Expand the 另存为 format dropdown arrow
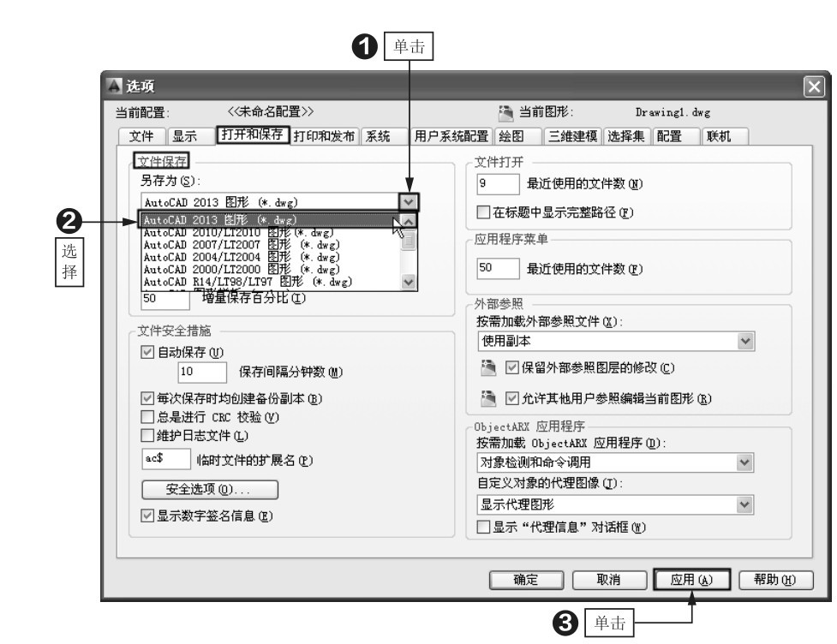Image resolution: width=837 pixels, height=644 pixels. (x=409, y=202)
